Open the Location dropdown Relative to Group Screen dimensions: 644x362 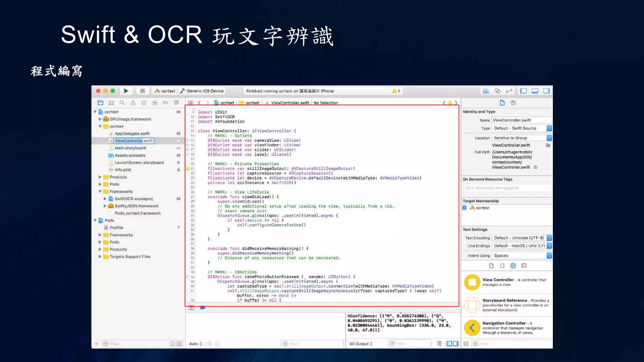522,138
